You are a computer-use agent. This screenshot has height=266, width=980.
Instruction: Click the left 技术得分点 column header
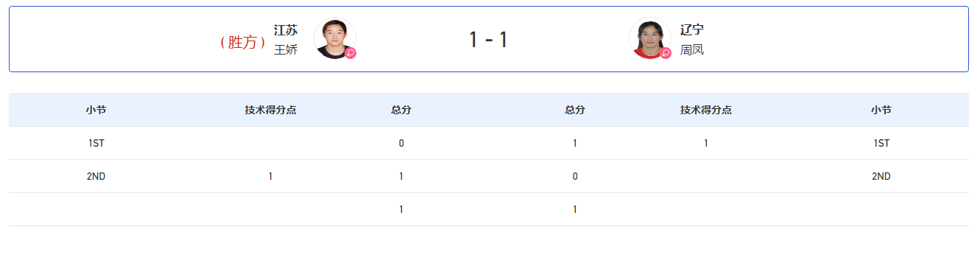(271, 110)
